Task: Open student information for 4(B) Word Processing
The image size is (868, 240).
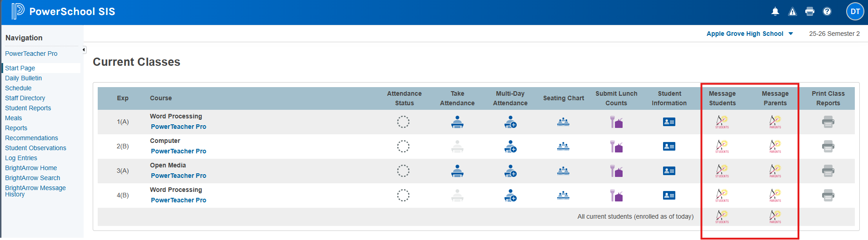Action: 669,196
